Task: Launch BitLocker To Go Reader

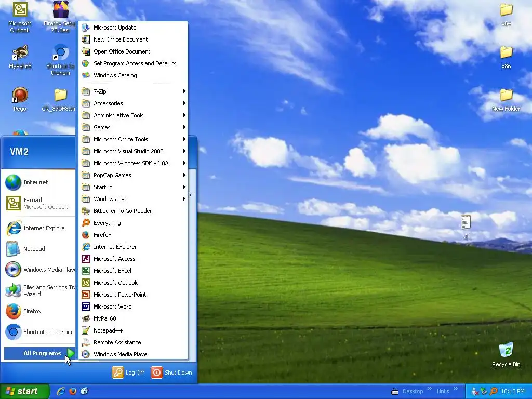Action: tap(133, 211)
